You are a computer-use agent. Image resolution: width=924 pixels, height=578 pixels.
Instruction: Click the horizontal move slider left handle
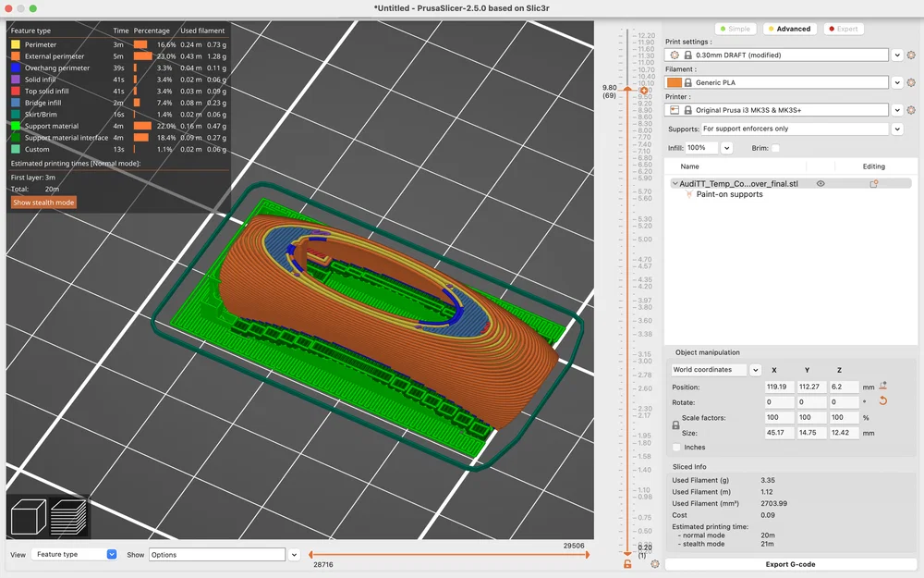coord(310,554)
